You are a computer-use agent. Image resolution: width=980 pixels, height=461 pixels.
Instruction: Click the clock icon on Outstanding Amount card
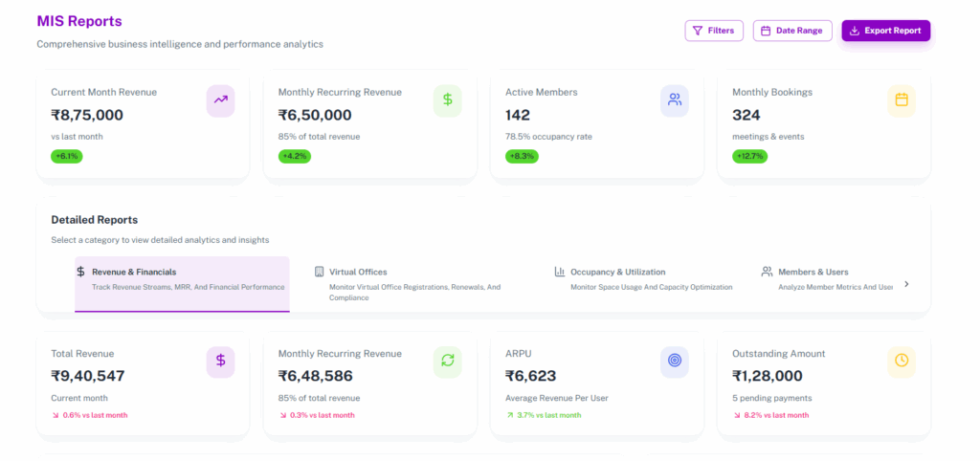[902, 361]
